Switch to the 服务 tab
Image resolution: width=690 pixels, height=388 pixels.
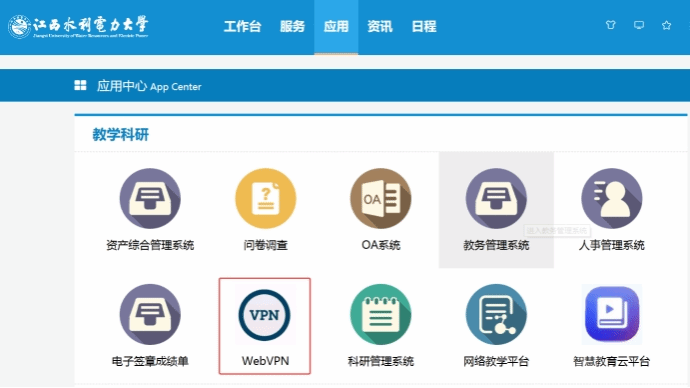point(292,26)
